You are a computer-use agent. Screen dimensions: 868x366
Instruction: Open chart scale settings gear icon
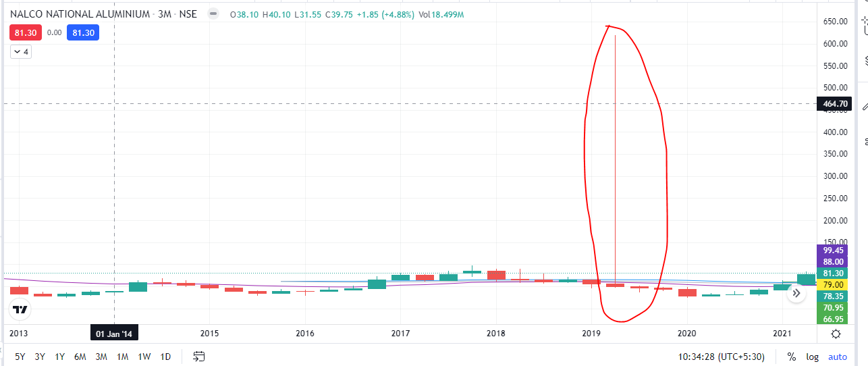(836, 334)
